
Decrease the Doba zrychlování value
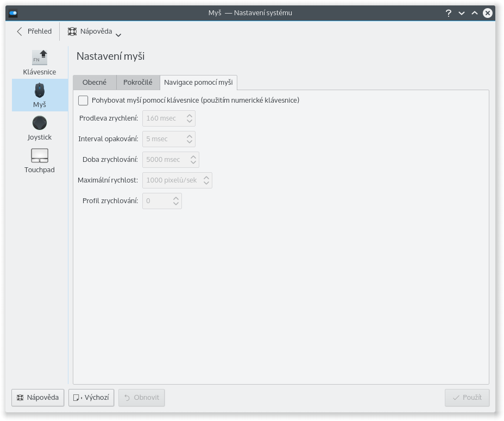click(193, 162)
